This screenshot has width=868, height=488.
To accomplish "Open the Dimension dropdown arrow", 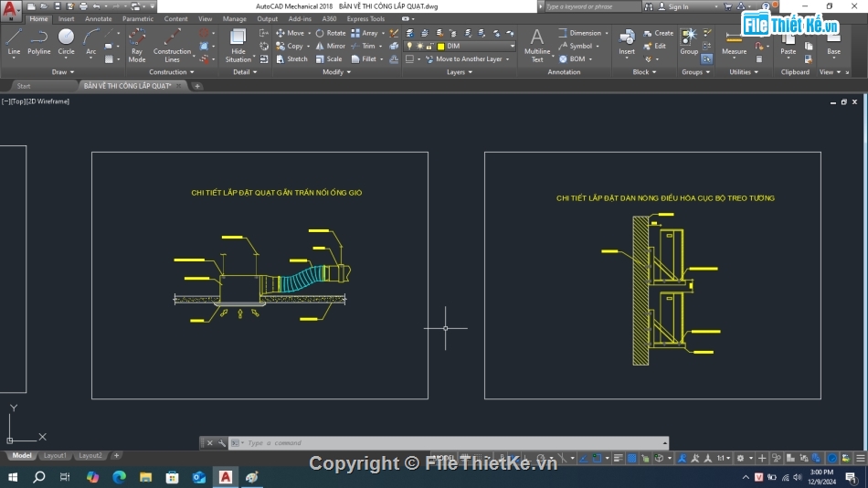I will (607, 33).
